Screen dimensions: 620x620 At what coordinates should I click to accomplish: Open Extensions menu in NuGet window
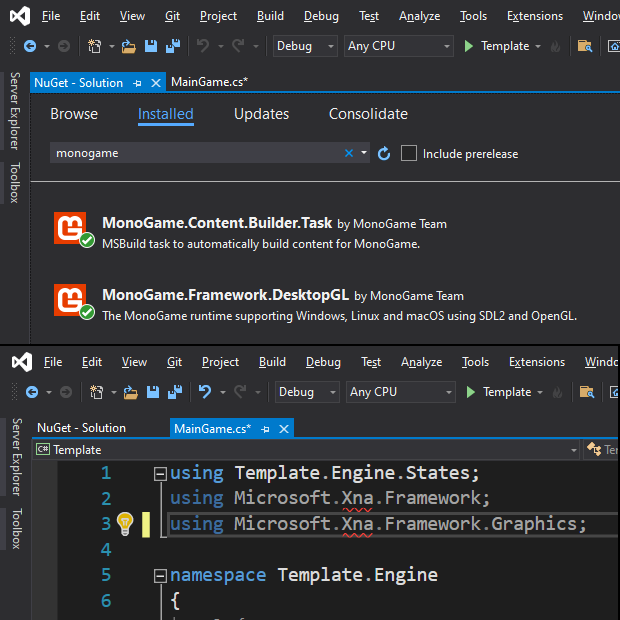coord(535,16)
